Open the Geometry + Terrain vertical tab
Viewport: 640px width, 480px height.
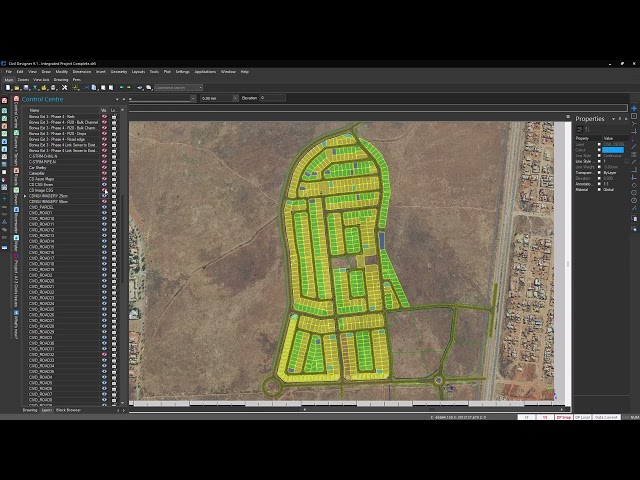[x=16, y=149]
